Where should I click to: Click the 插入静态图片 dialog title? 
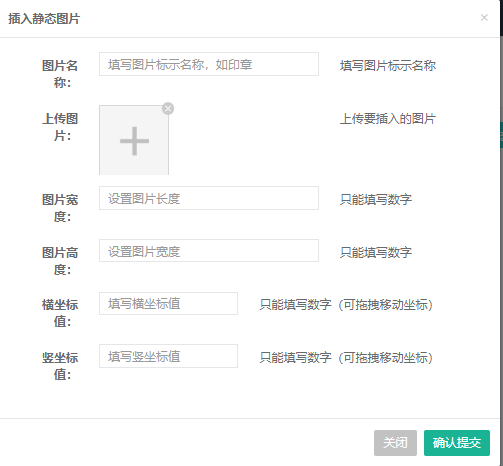44,18
